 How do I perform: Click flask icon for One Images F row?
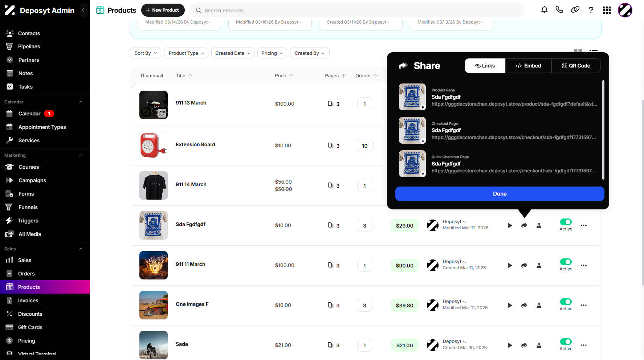tap(539, 305)
